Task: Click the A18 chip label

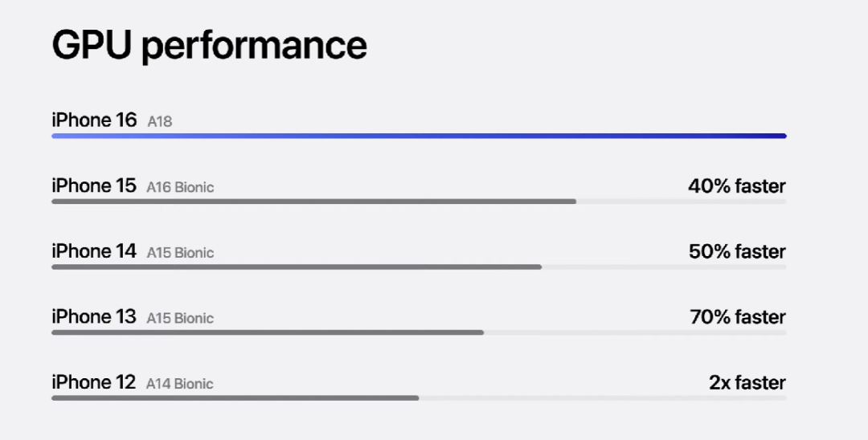Action: 159,121
